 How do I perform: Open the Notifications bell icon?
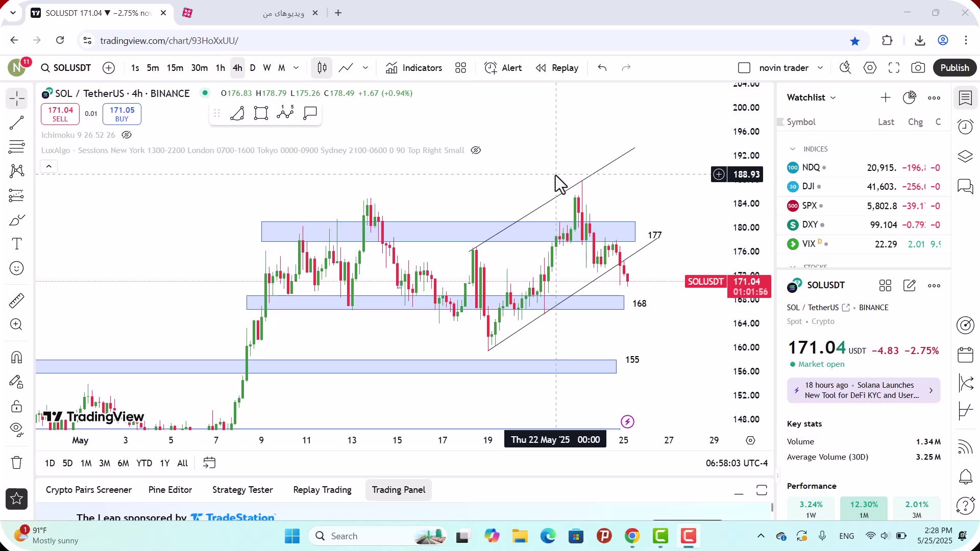[x=965, y=477]
